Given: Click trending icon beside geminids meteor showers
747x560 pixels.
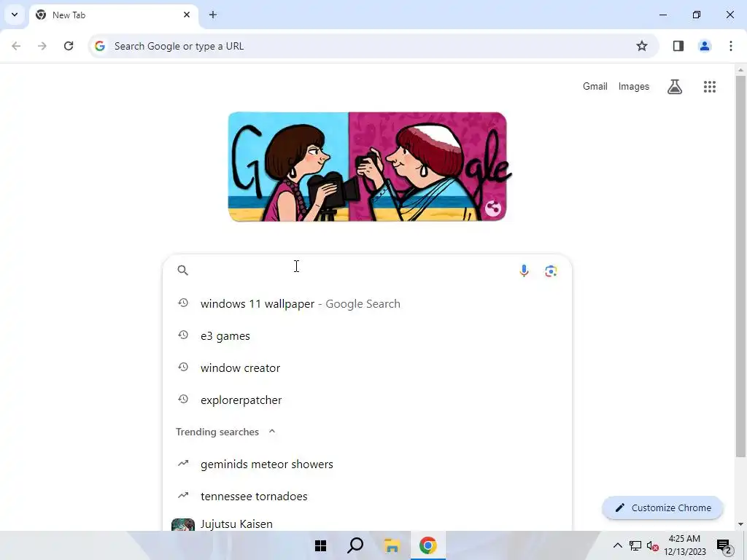Looking at the screenshot, I should (x=183, y=463).
